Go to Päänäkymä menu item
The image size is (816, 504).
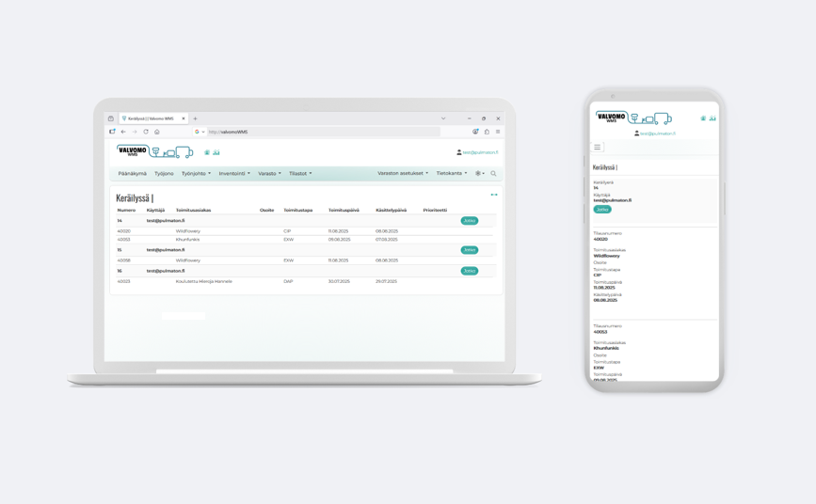tap(133, 174)
